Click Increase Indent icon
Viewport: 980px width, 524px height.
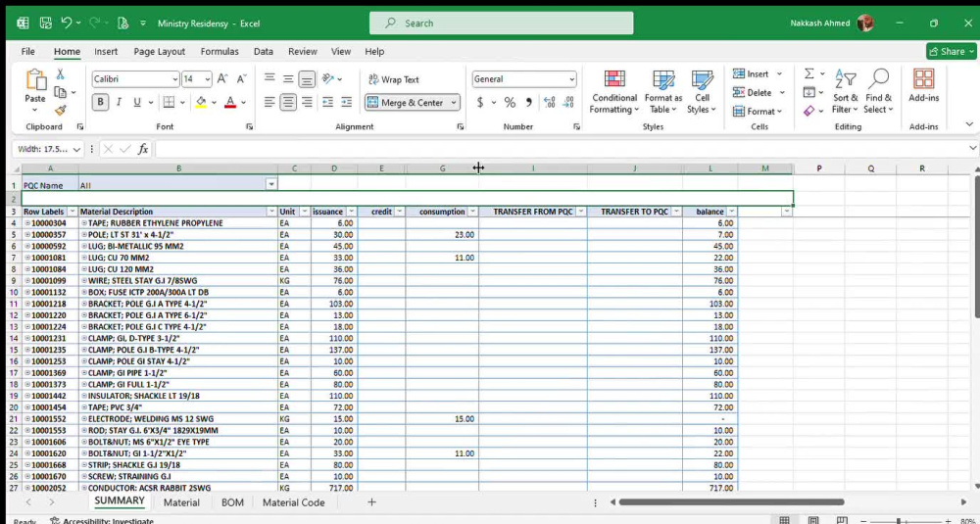346,103
